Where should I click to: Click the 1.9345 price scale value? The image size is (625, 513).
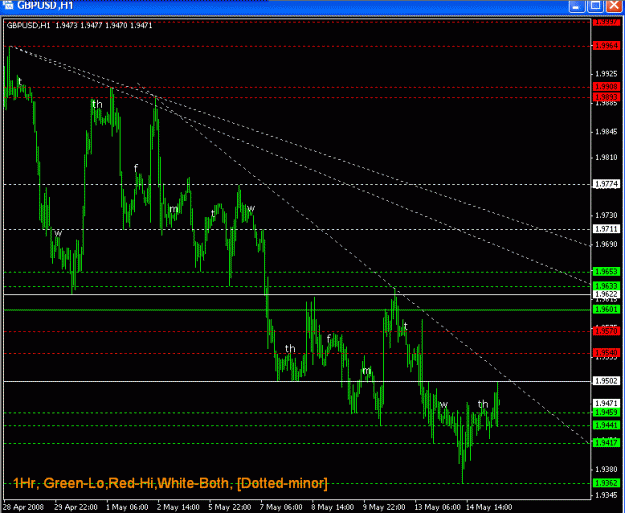606,495
